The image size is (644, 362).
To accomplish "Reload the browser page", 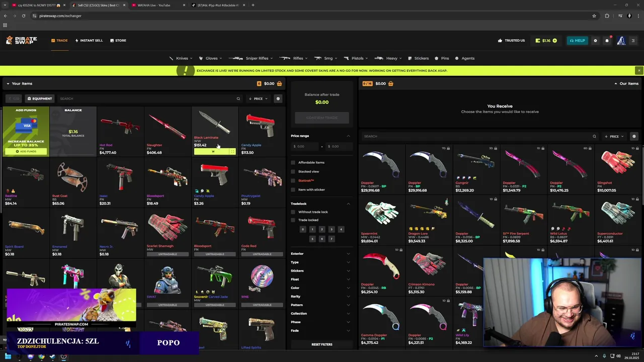I will [23, 16].
